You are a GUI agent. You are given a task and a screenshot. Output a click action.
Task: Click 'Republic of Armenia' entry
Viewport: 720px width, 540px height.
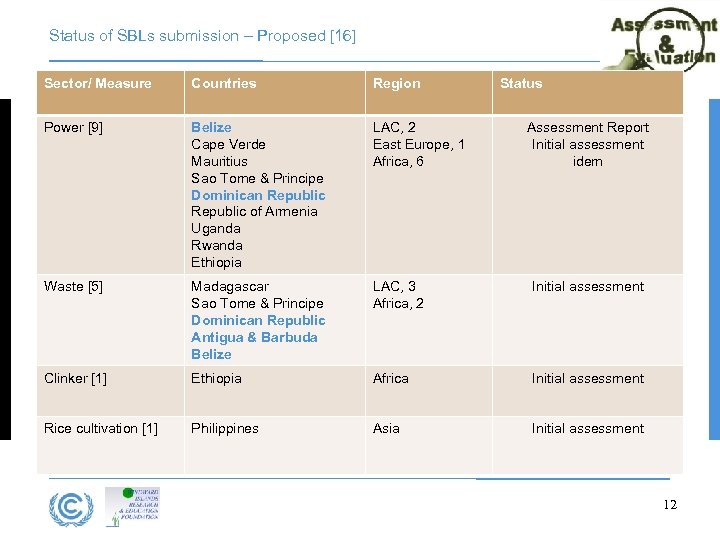click(x=254, y=211)
